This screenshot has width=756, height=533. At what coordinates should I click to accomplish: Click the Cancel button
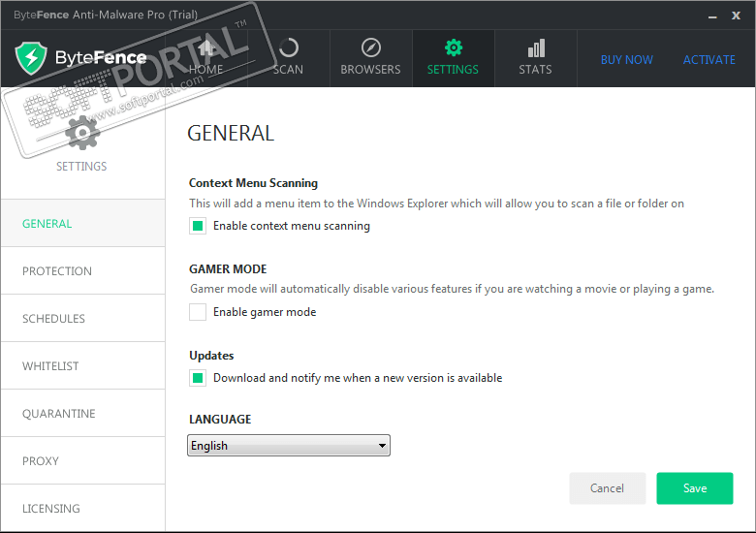pyautogui.click(x=607, y=488)
